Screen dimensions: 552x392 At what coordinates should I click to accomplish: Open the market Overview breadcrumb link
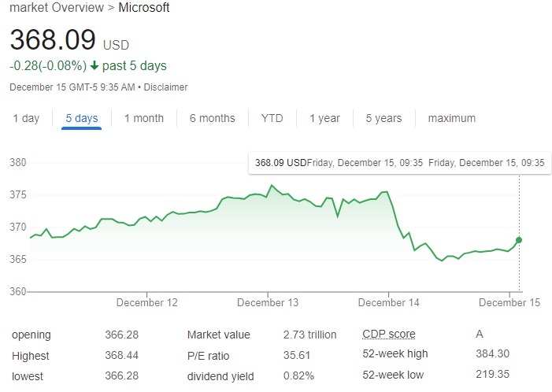pos(57,7)
